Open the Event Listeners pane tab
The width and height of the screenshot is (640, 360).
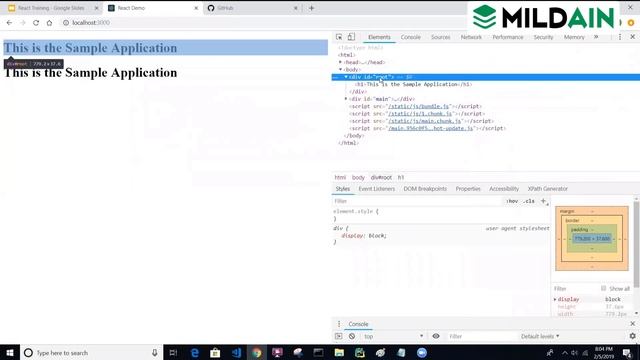point(376,189)
